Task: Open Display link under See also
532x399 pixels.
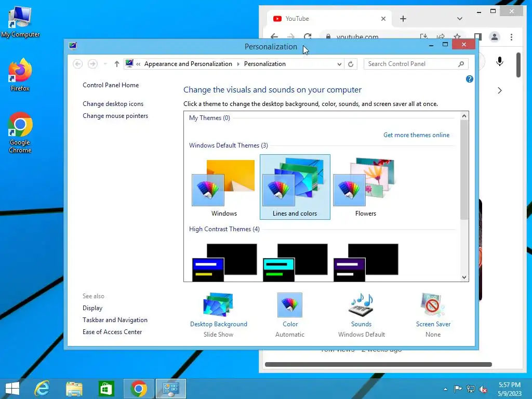Action: tap(92, 308)
